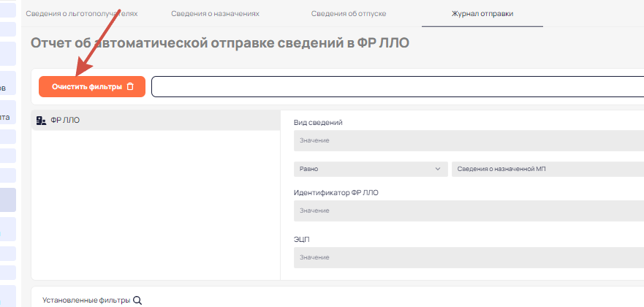The height and width of the screenshot is (307, 644).
Task: Click the Вид сведений label
Action: click(318, 122)
